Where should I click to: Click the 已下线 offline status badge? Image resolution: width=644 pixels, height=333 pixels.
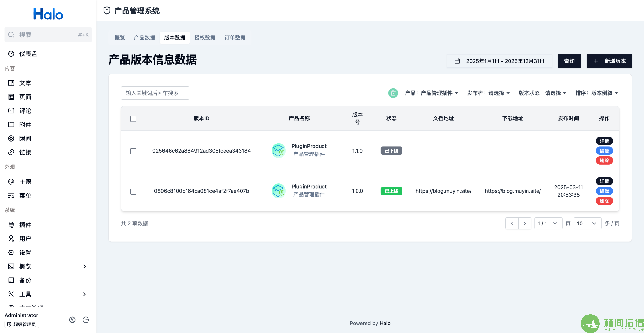pos(391,151)
